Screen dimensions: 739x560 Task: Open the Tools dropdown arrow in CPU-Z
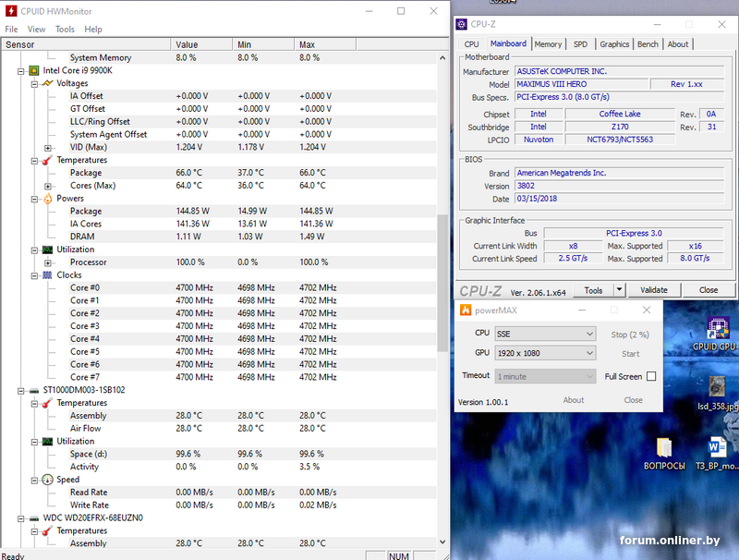tap(619, 290)
